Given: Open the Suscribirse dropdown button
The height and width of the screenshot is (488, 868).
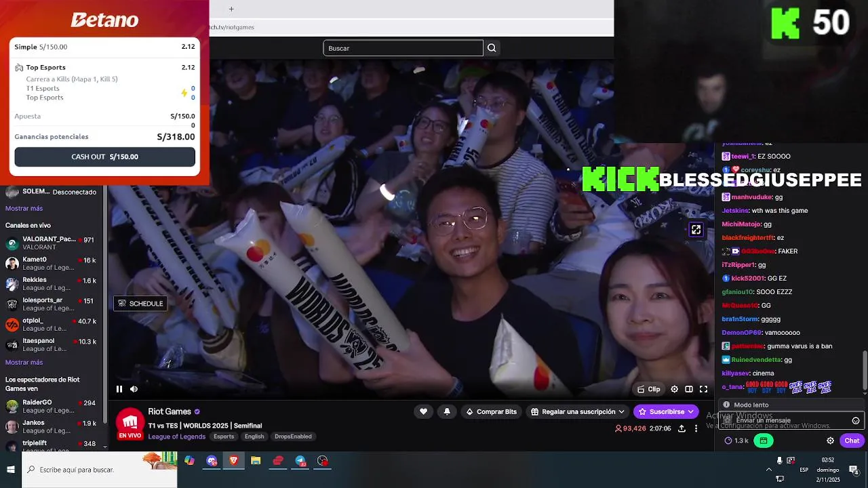Looking at the screenshot, I should coord(666,411).
